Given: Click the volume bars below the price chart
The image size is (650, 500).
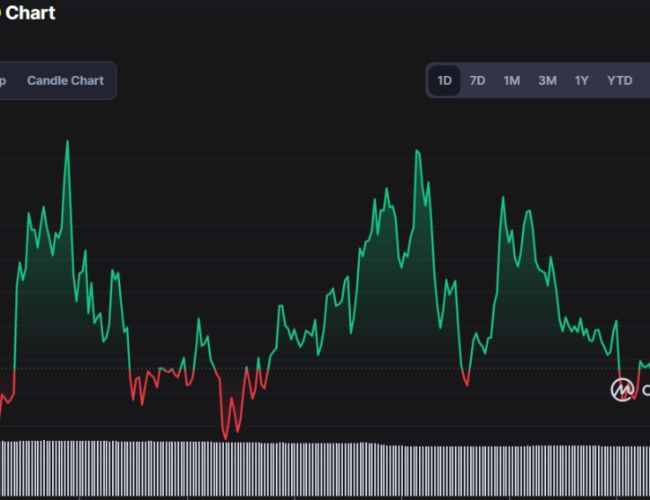Looking at the screenshot, I should coord(325,470).
